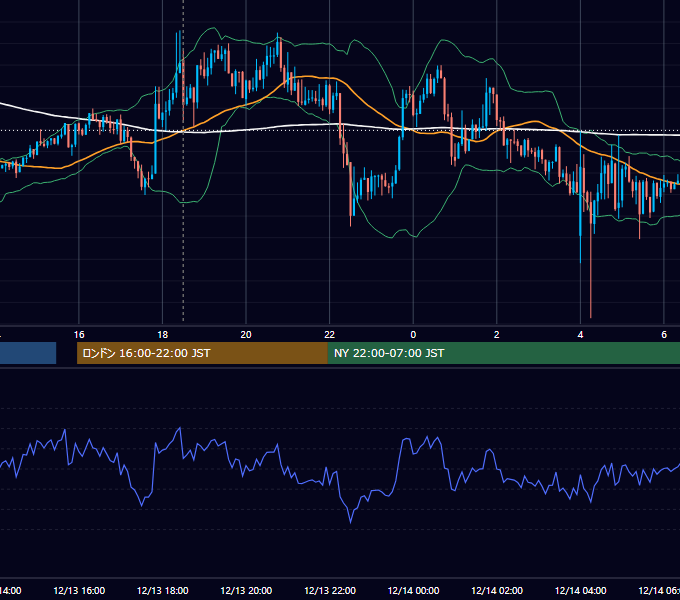Click the NY 22:00-07:00 JST session bar
The image size is (680, 600).
point(503,353)
